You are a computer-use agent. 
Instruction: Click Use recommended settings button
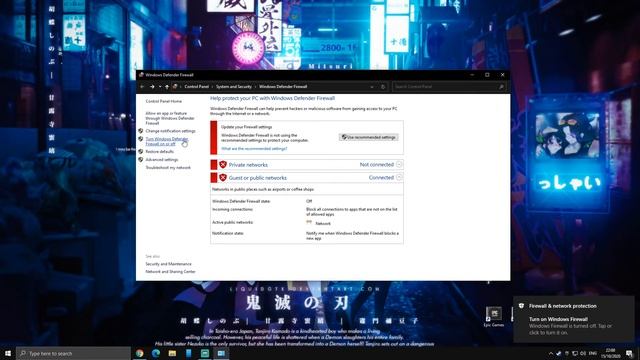coord(369,137)
